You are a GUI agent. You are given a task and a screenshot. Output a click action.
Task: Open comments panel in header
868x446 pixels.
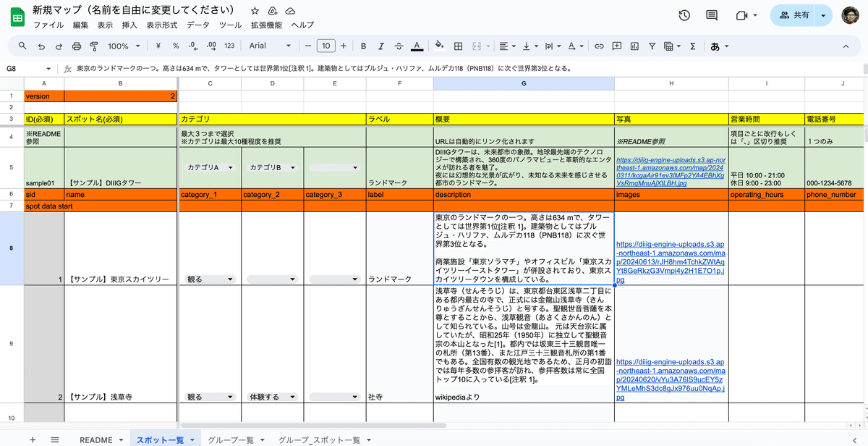[x=712, y=15]
